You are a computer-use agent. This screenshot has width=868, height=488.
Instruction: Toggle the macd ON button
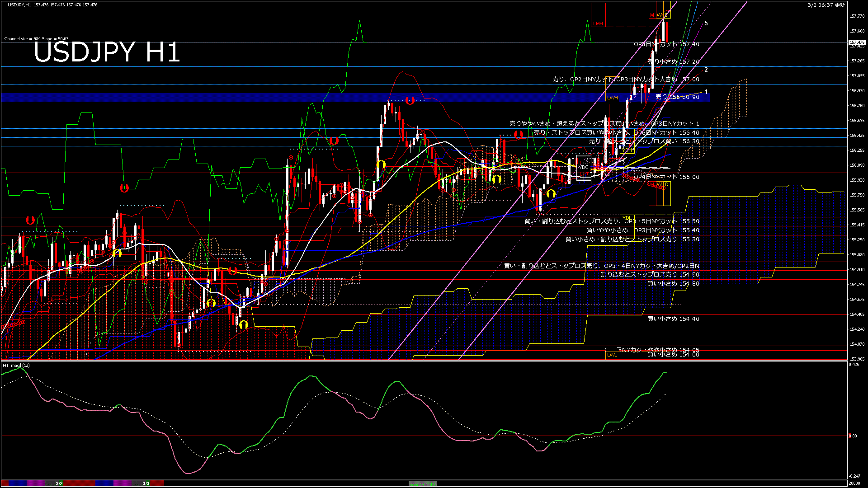pyautogui.click(x=423, y=483)
